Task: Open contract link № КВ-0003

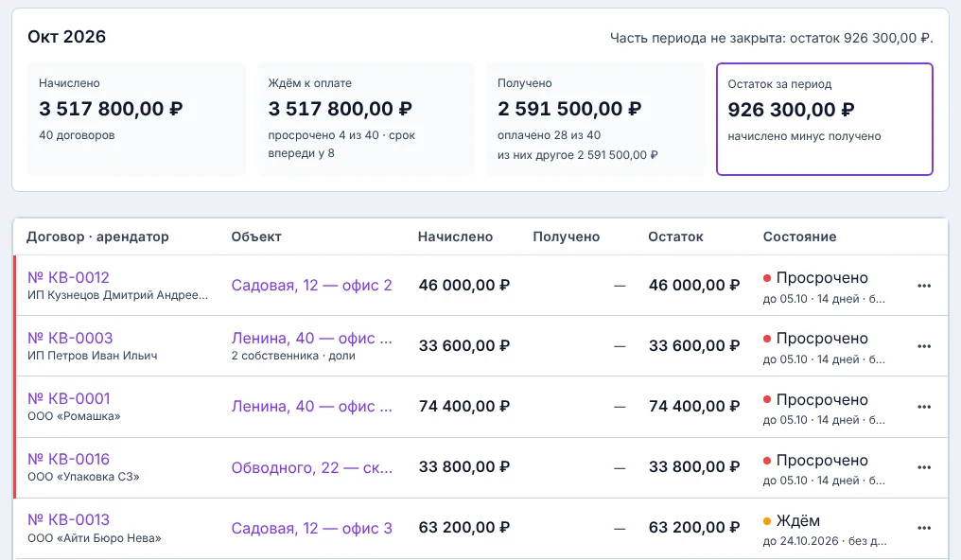Action: [x=70, y=339]
